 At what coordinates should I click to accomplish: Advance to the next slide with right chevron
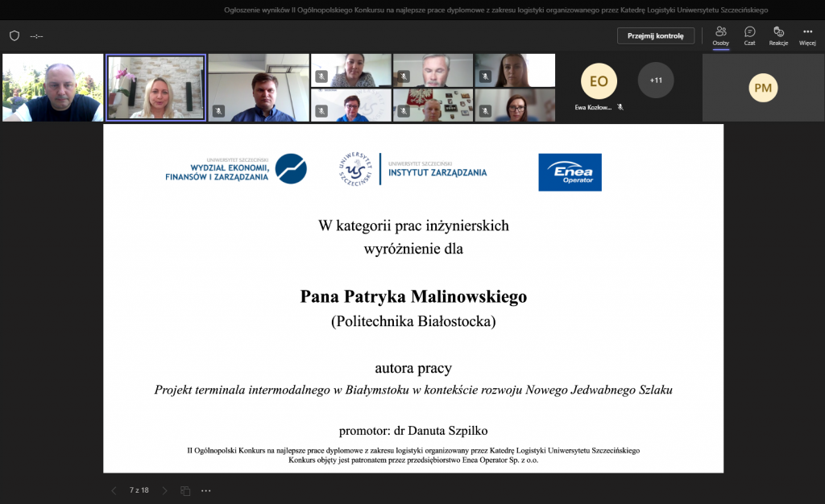tap(164, 490)
